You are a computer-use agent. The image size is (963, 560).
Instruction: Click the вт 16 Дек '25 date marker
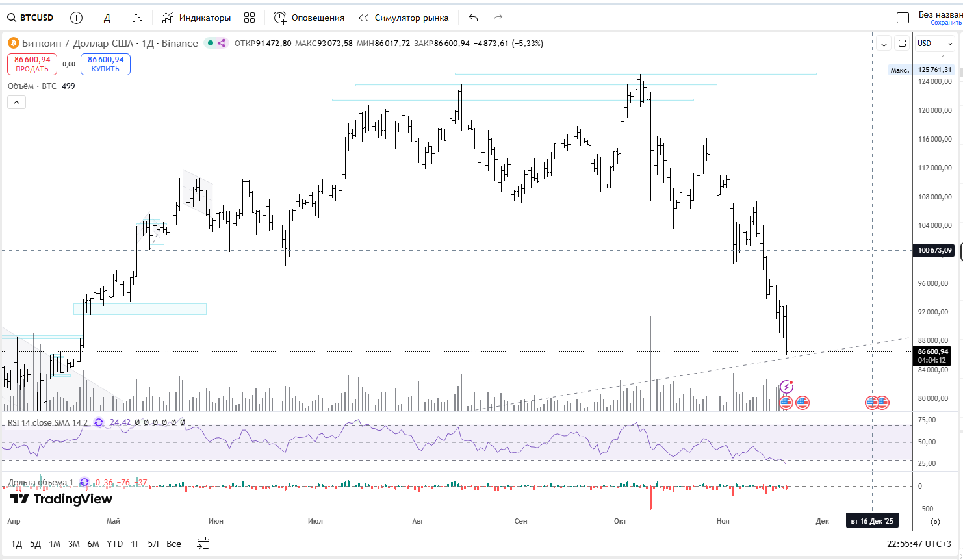871,520
